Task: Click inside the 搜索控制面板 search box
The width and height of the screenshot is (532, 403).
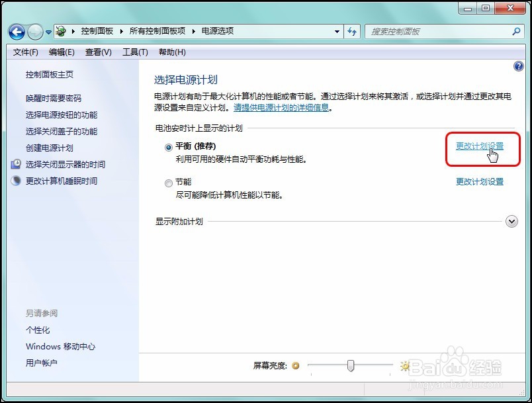Action: point(430,31)
